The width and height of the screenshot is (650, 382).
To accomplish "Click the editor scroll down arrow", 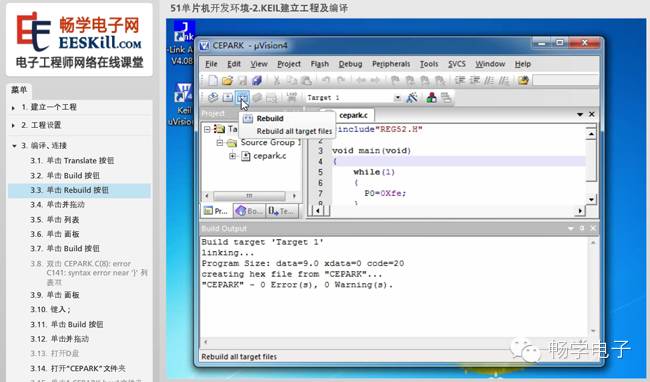I will click(592, 199).
